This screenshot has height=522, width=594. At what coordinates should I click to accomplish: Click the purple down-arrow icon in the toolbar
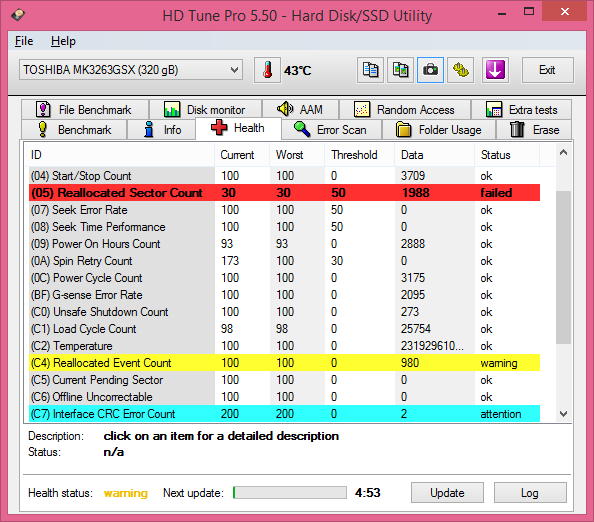point(495,70)
